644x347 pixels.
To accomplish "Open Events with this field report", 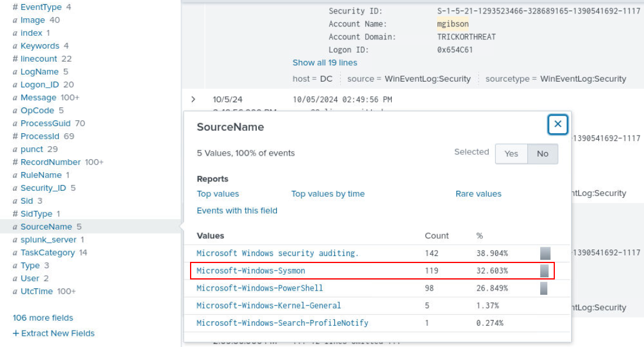I will tap(237, 211).
